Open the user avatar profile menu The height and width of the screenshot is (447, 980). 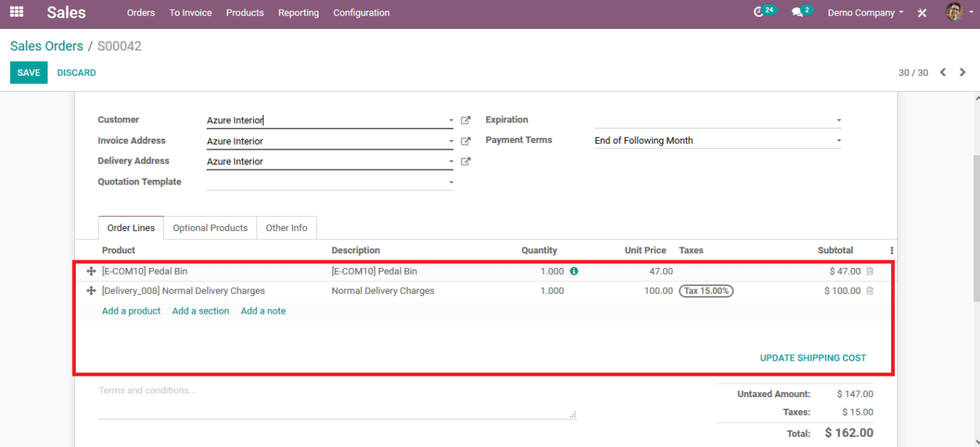(955, 12)
